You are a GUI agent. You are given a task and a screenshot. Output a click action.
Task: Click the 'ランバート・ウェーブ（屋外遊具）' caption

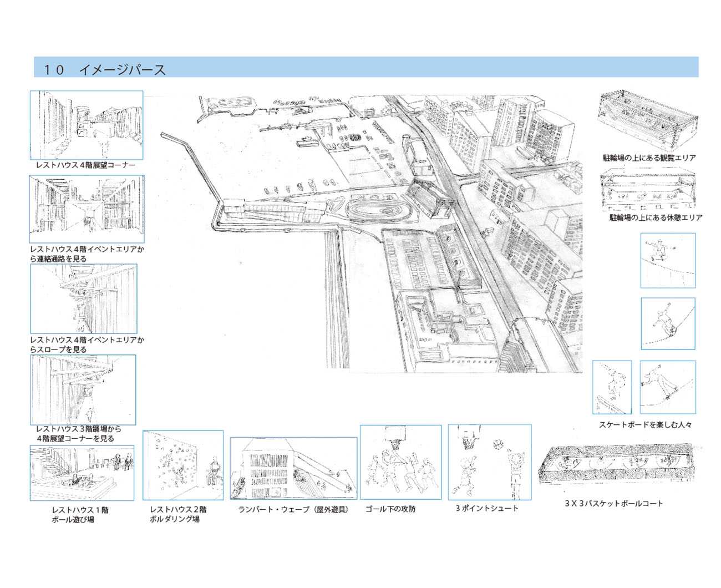(295, 509)
